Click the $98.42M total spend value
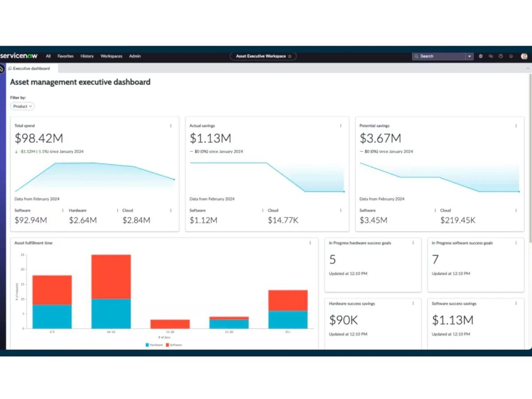The width and height of the screenshot is (532, 399). point(39,138)
